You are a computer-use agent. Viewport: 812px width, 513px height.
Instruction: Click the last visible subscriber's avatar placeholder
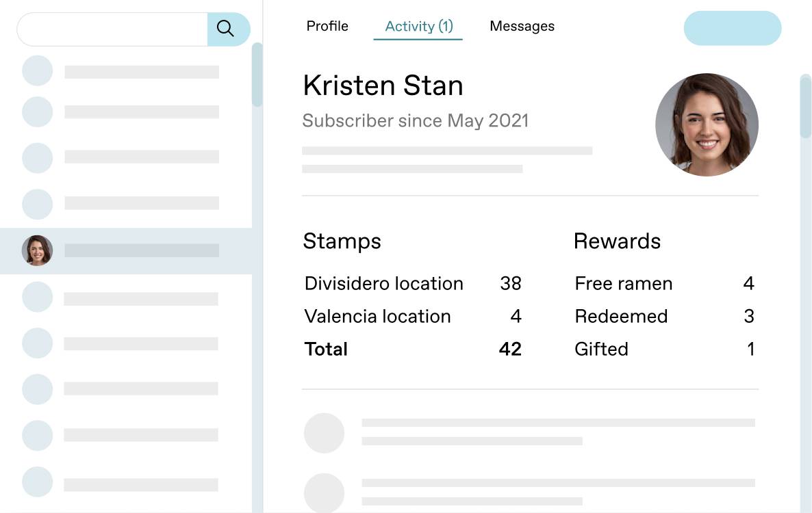[x=37, y=482]
